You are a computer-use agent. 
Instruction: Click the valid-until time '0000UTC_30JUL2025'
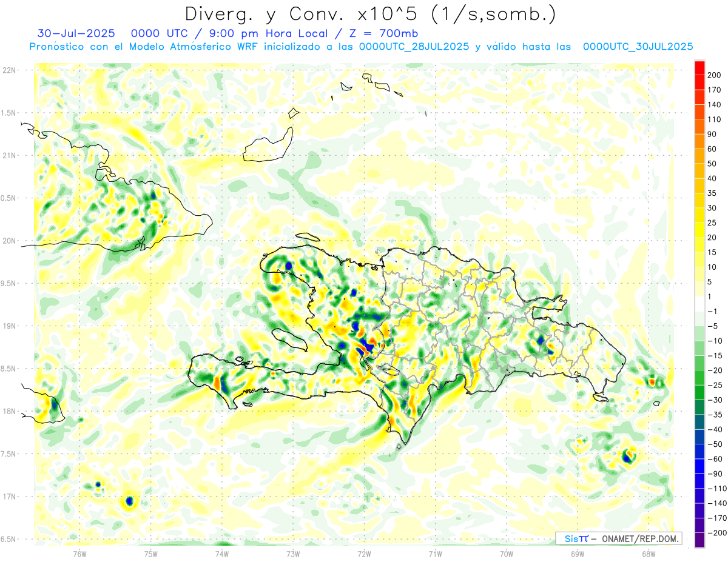click(x=638, y=46)
